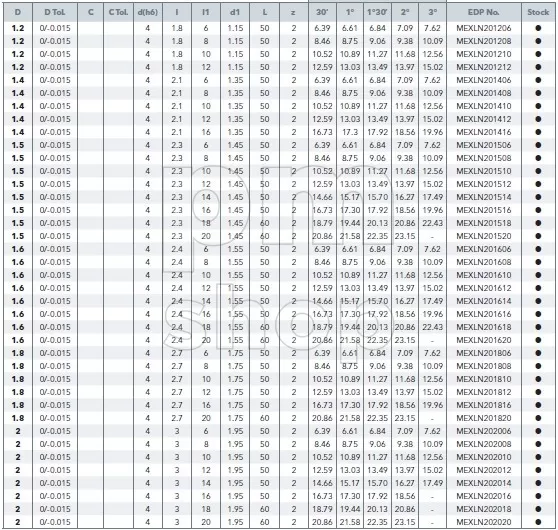Image resolution: width=558 pixels, height=530 pixels.
Task: Click part number MEXLN201806
Action: click(484, 353)
